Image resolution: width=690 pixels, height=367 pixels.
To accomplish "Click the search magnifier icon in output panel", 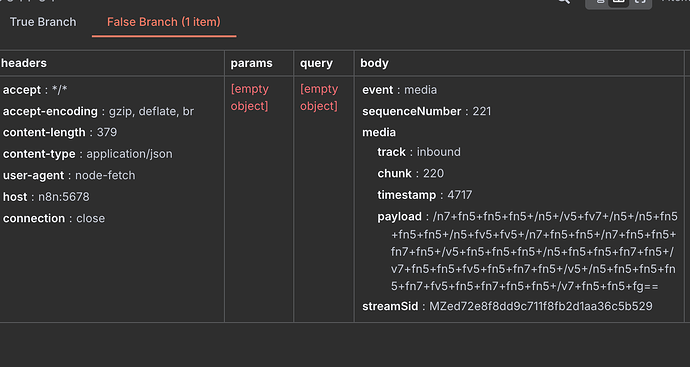I will click(x=564, y=1).
